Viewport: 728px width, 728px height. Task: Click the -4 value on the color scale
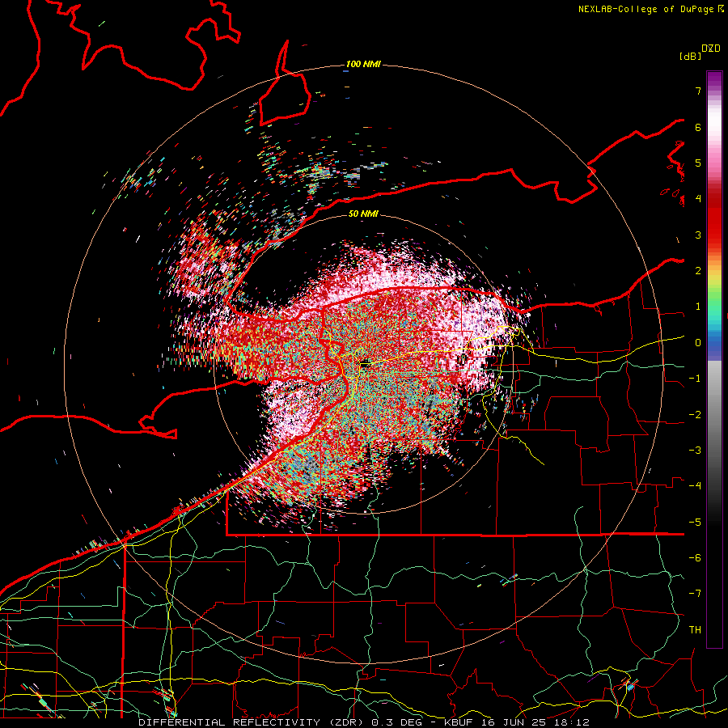point(695,486)
